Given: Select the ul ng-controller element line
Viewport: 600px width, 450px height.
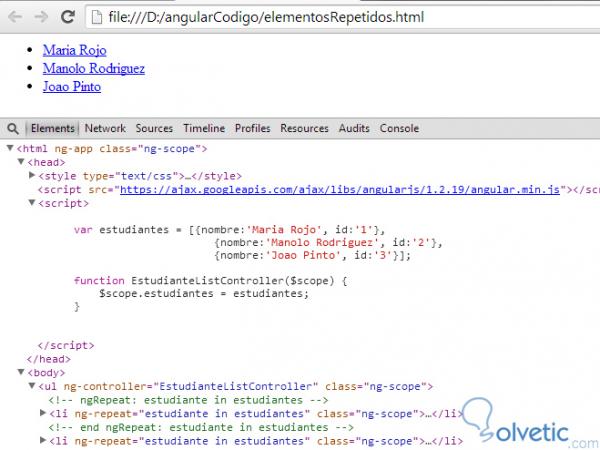Looking at the screenshot, I should 236,387.
